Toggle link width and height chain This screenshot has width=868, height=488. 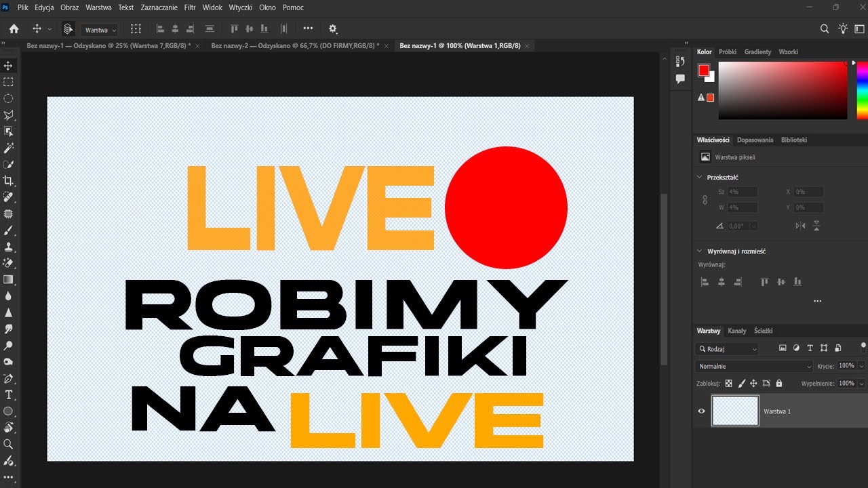click(705, 200)
